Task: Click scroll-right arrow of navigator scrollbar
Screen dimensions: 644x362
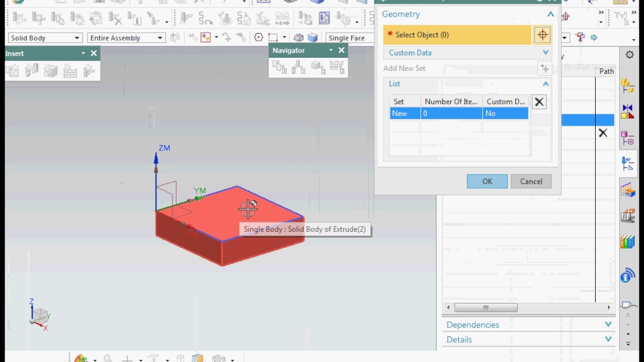Action: click(x=609, y=308)
